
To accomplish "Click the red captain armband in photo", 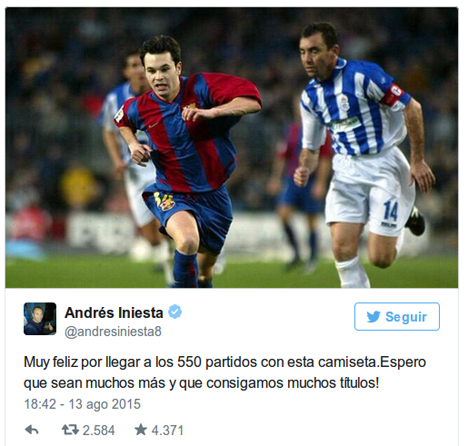I will tap(392, 95).
